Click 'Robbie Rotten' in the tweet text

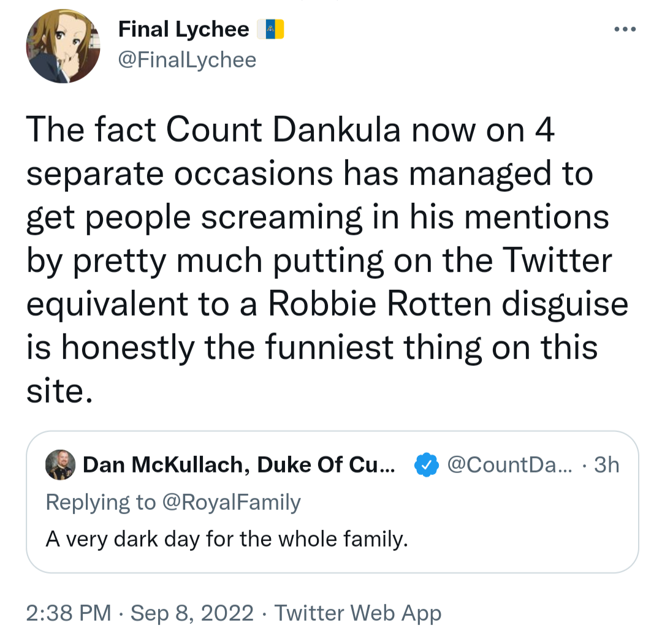point(380,305)
